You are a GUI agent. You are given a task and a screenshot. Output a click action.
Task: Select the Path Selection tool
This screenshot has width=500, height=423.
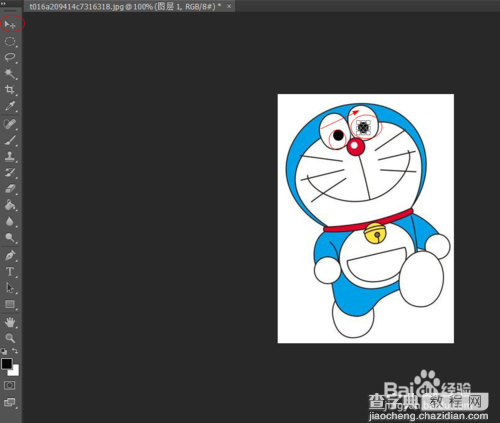(x=10, y=288)
